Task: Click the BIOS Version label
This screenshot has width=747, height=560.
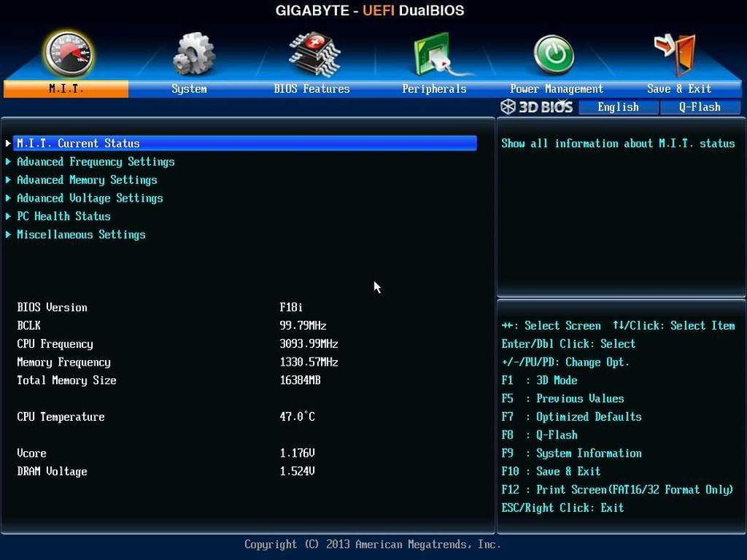Action: 52,308
